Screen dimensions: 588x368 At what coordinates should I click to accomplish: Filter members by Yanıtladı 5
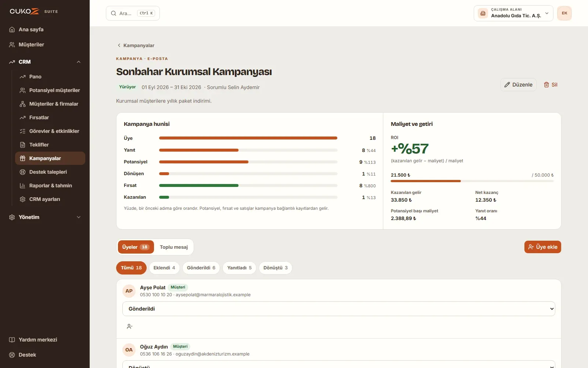(x=239, y=268)
